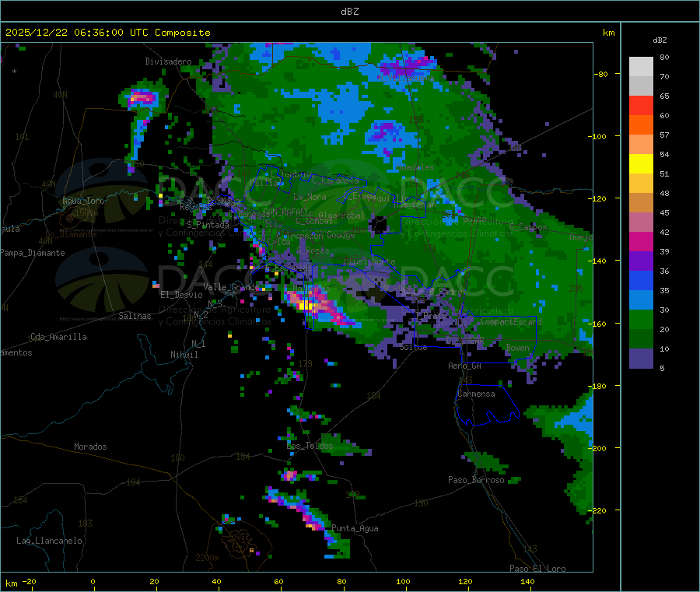Click the 2200m contour label

tap(207, 558)
